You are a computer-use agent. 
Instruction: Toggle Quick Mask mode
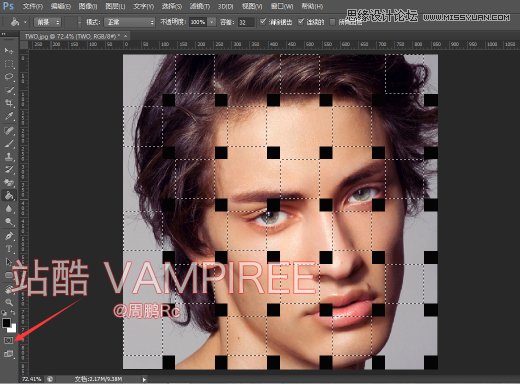[9, 340]
